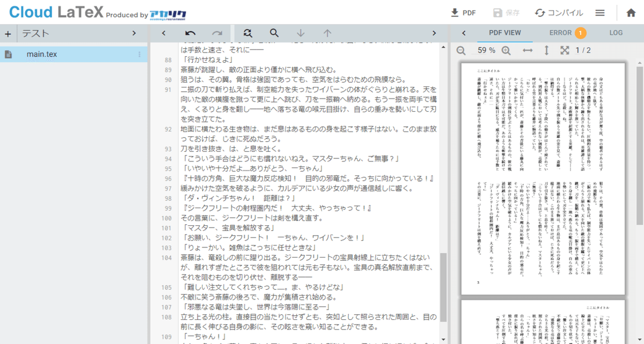Viewport: 644px width, 344px height.
Task: Click the アカリク brand logo
Action: coord(169,14)
